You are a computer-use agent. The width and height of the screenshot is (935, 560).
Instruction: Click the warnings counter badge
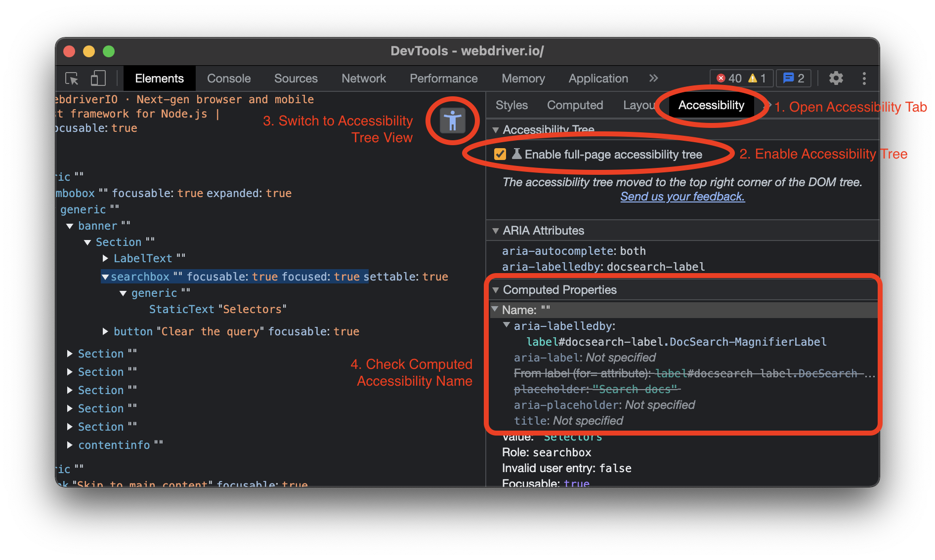[x=757, y=78]
